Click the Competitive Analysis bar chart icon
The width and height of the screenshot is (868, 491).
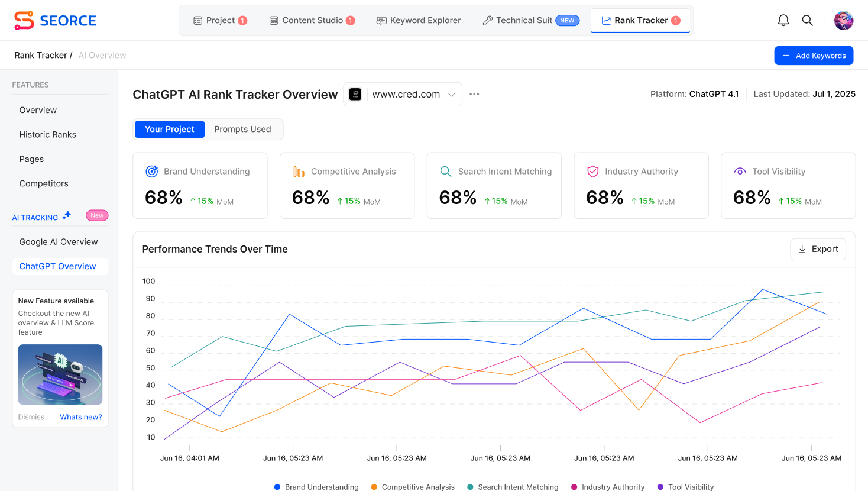pyautogui.click(x=299, y=172)
